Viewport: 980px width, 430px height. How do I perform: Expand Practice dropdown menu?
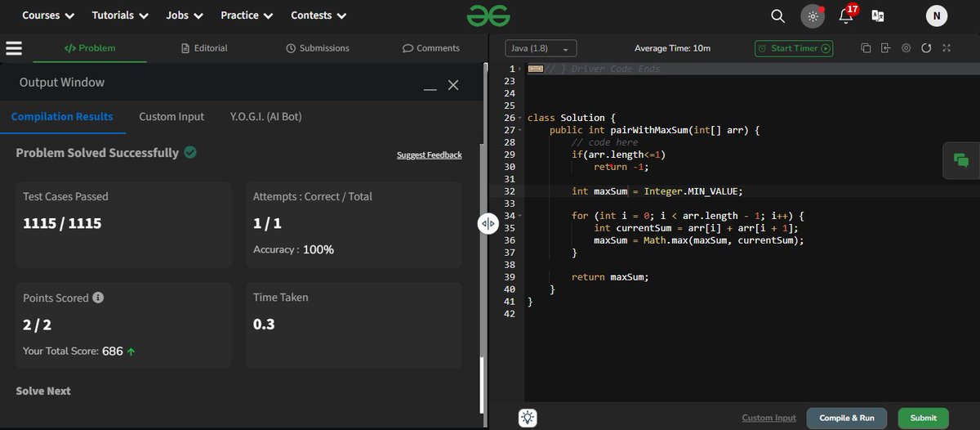tap(247, 16)
